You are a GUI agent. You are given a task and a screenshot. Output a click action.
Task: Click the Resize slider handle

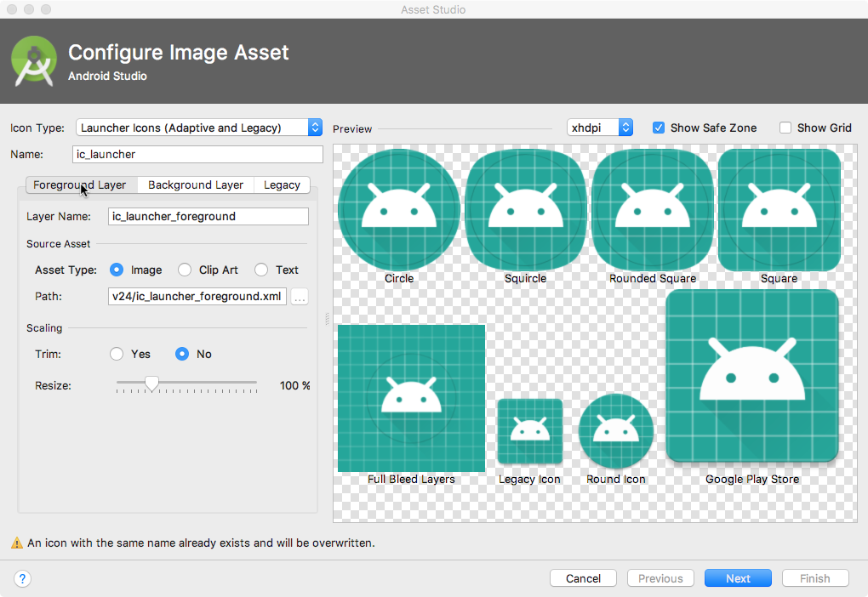coord(151,384)
